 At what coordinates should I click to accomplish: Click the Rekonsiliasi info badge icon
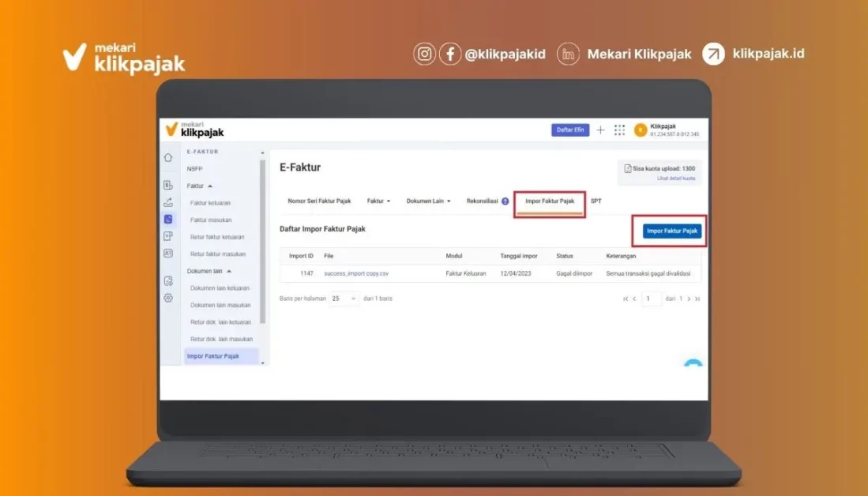pyautogui.click(x=505, y=201)
